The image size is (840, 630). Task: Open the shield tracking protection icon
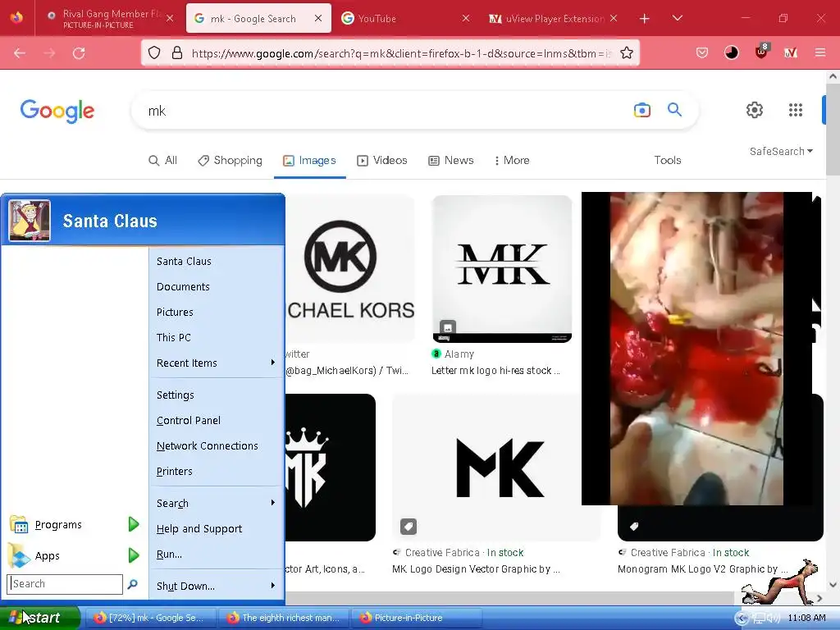[x=154, y=53]
